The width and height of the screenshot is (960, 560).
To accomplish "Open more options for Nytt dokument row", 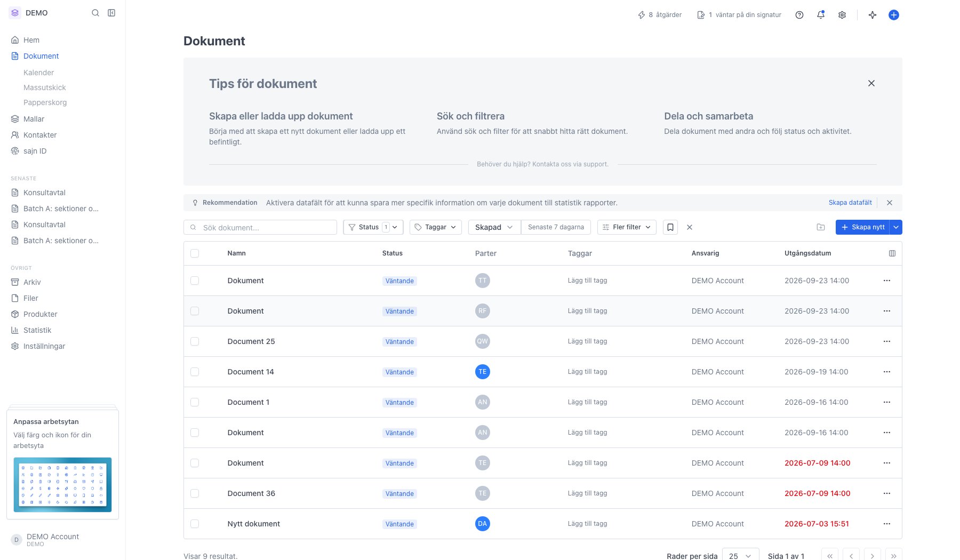I will [x=887, y=524].
